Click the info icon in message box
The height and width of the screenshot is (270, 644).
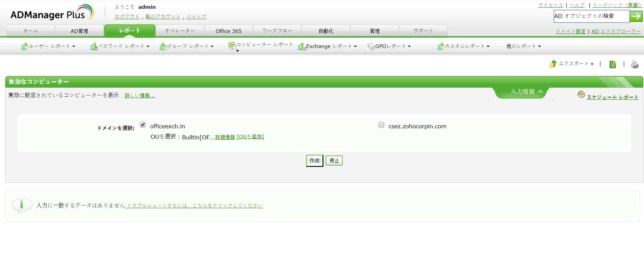[x=22, y=205]
